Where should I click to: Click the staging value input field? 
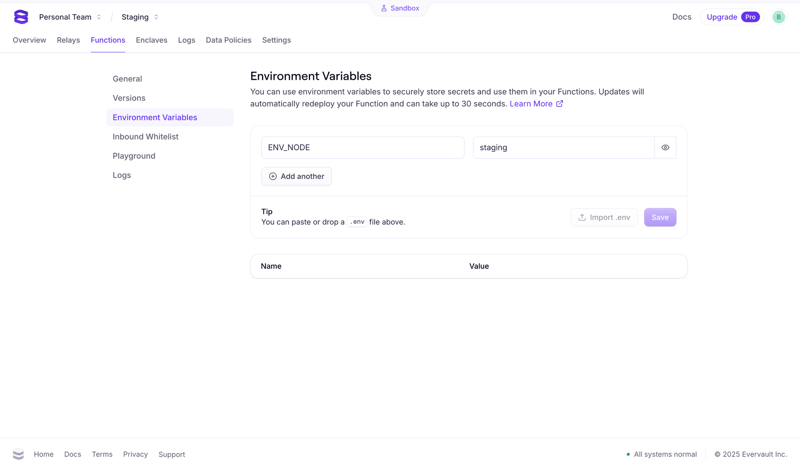pyautogui.click(x=563, y=147)
